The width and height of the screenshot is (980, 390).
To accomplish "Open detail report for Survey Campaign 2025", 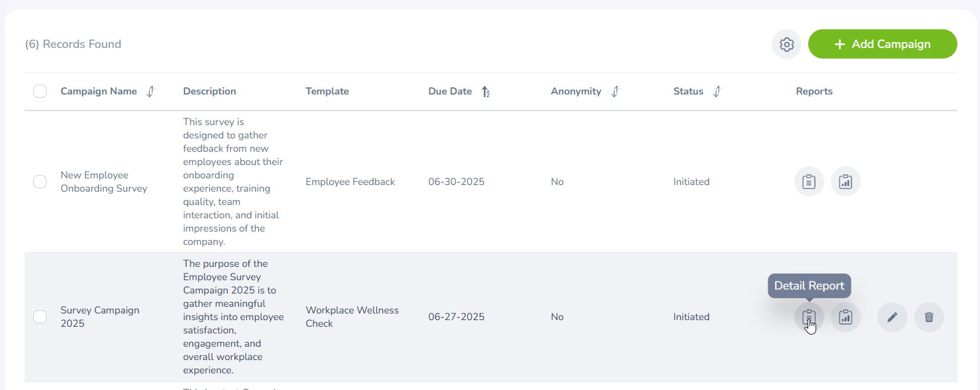I will coord(809,317).
